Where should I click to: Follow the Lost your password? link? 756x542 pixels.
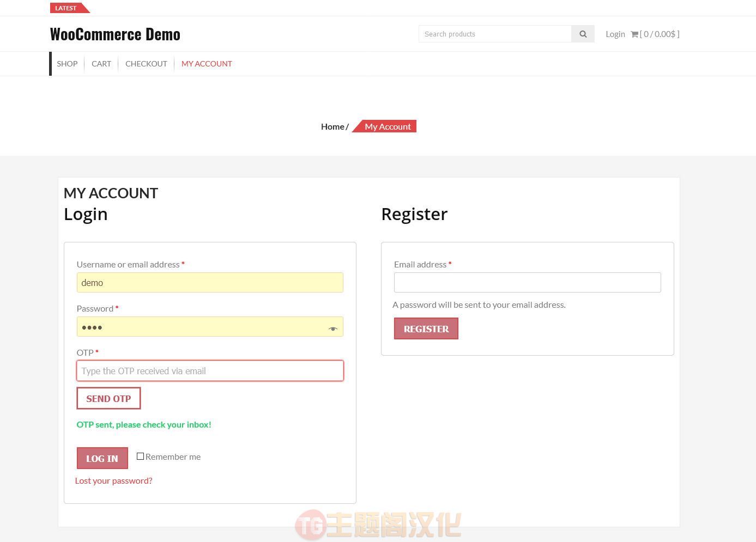[x=113, y=480]
